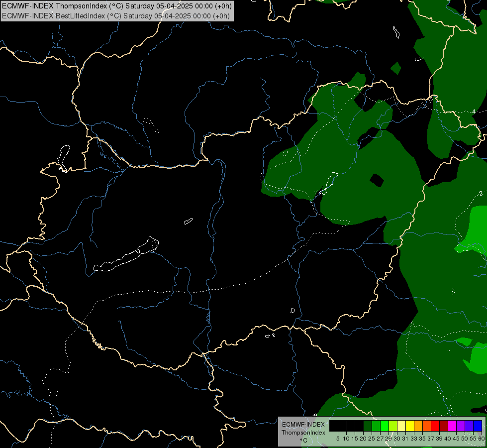Click the legend tick label 40
Screen dimensions: 487x448
tap(447, 439)
